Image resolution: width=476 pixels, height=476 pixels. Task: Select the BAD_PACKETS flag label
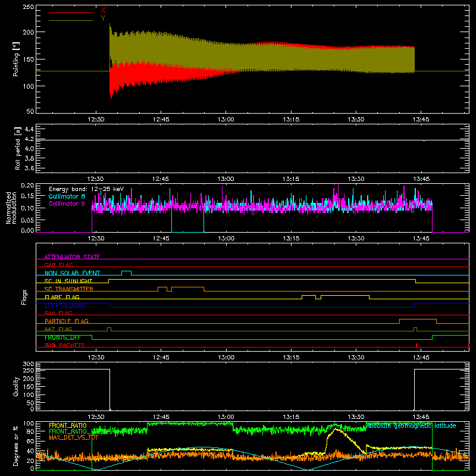[x=65, y=345]
